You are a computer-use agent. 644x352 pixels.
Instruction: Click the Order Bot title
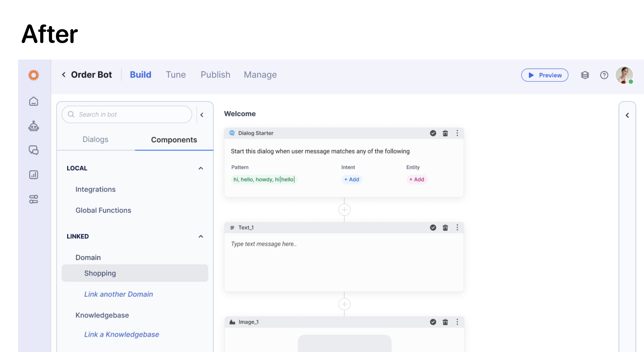click(91, 75)
